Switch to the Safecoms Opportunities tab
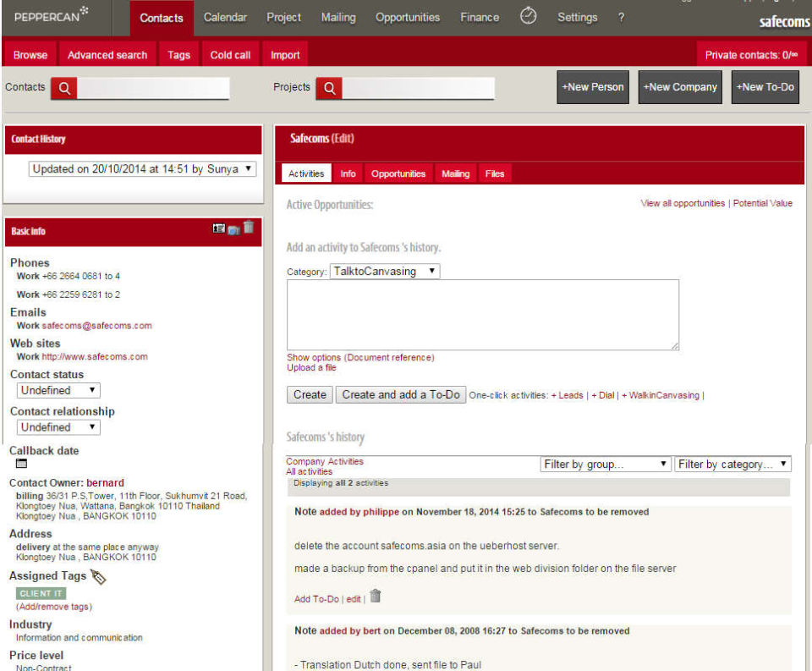This screenshot has width=812, height=671. coord(398,173)
